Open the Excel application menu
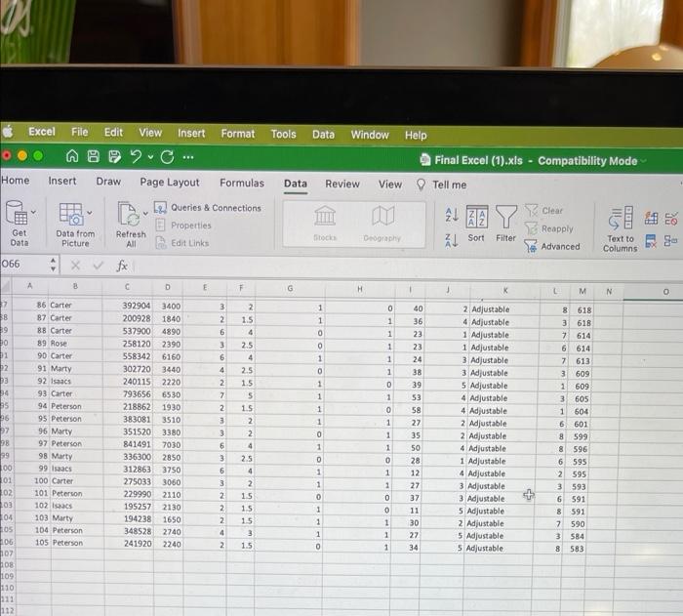 [42, 132]
